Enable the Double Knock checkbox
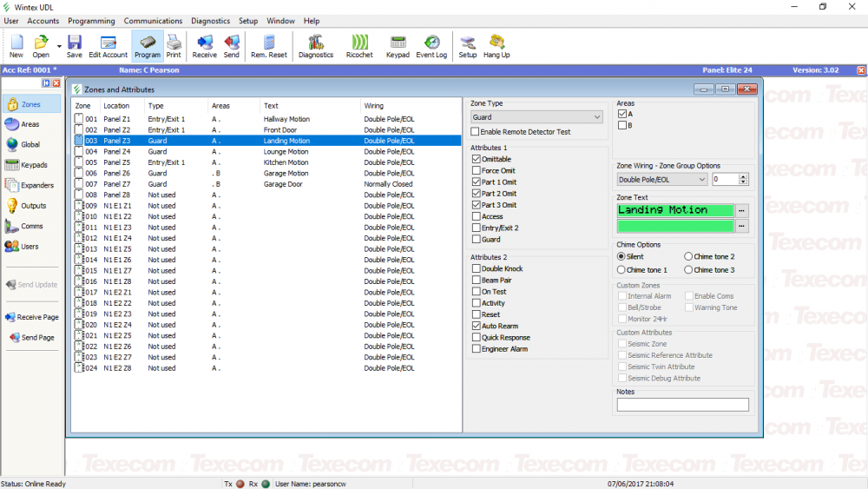868x489 pixels. [x=476, y=269]
